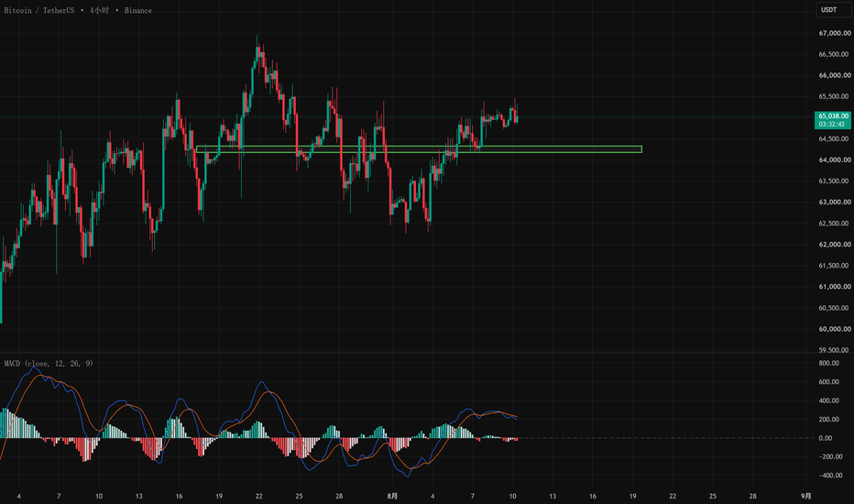
Task: Click the 67,000.00 price axis label
Action: coord(834,33)
